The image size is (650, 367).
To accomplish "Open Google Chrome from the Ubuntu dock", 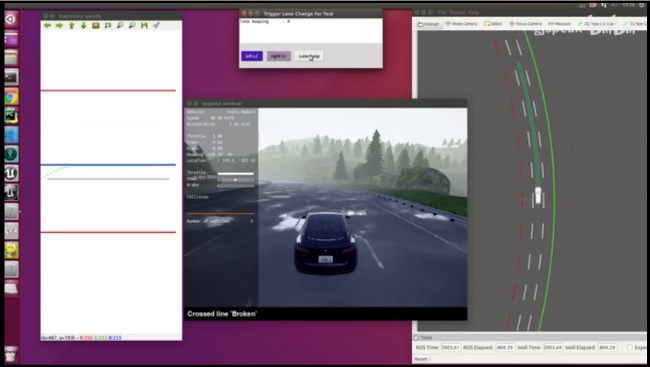I will point(11,97).
